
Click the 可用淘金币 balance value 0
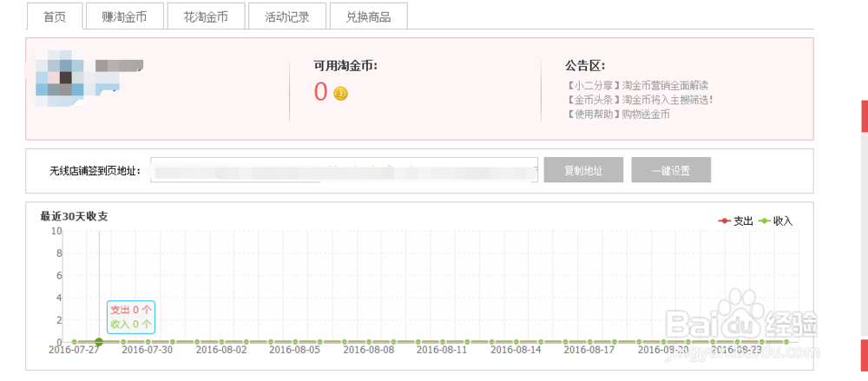[321, 92]
